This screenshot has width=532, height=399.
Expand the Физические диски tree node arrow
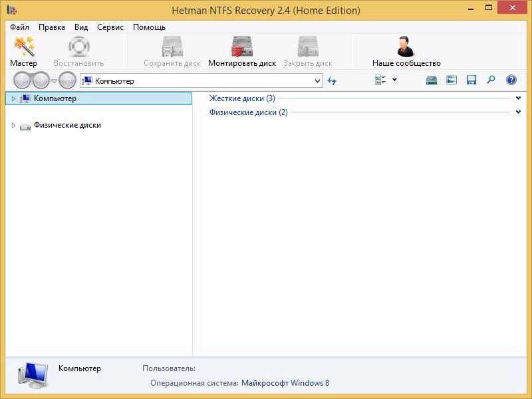tap(13, 125)
